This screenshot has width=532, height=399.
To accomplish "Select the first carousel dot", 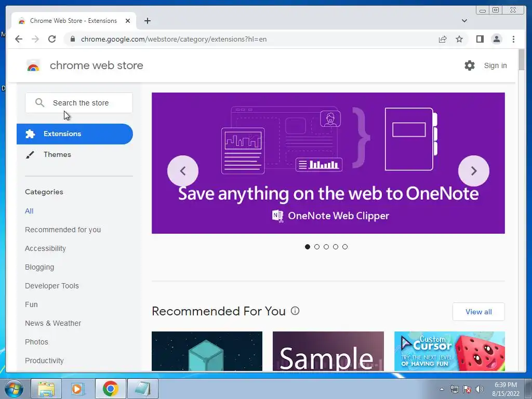I will pos(308,247).
